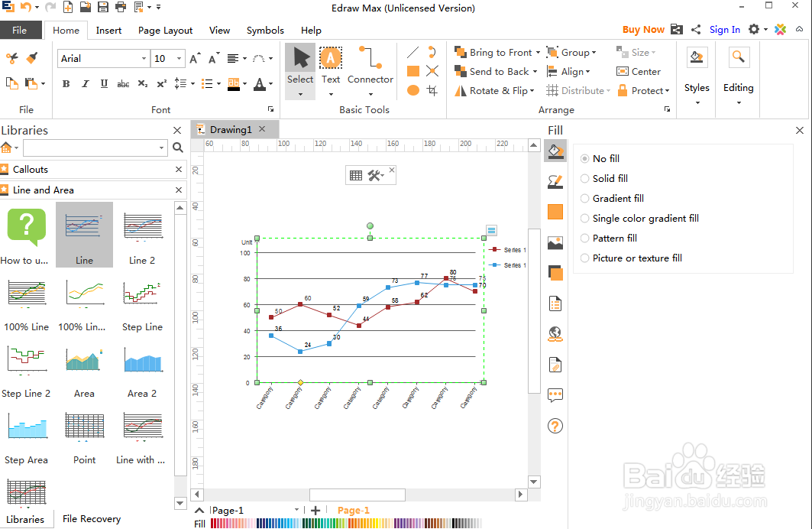Apply Superscript formatting
Viewport: 812px width, 529px height.
point(162,84)
